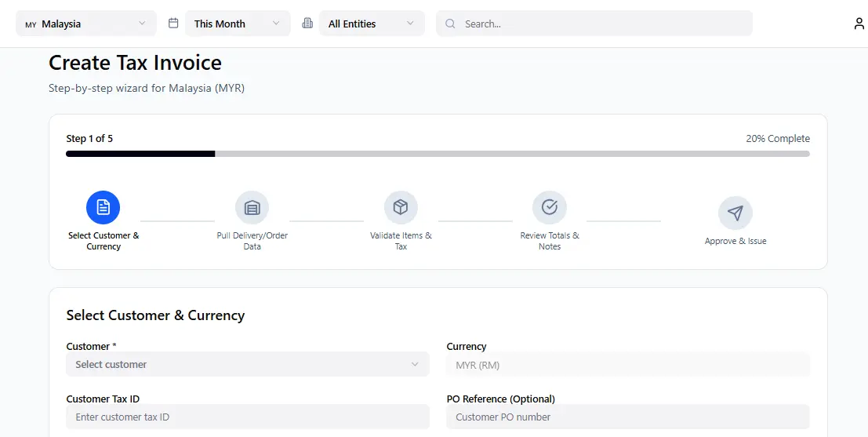Click the building icon beside All Entities
868x437 pixels.
pyautogui.click(x=307, y=24)
